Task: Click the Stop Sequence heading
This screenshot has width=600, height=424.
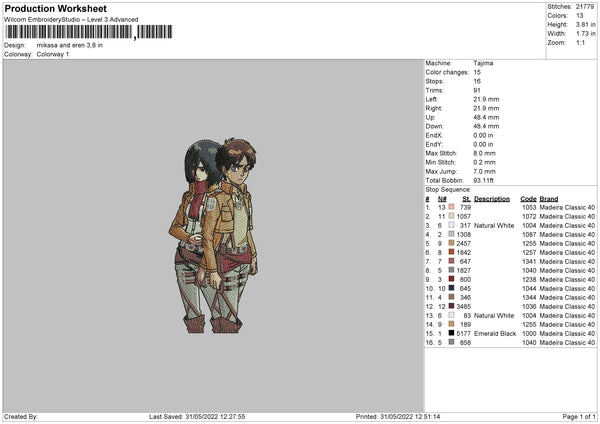Action: click(x=448, y=190)
